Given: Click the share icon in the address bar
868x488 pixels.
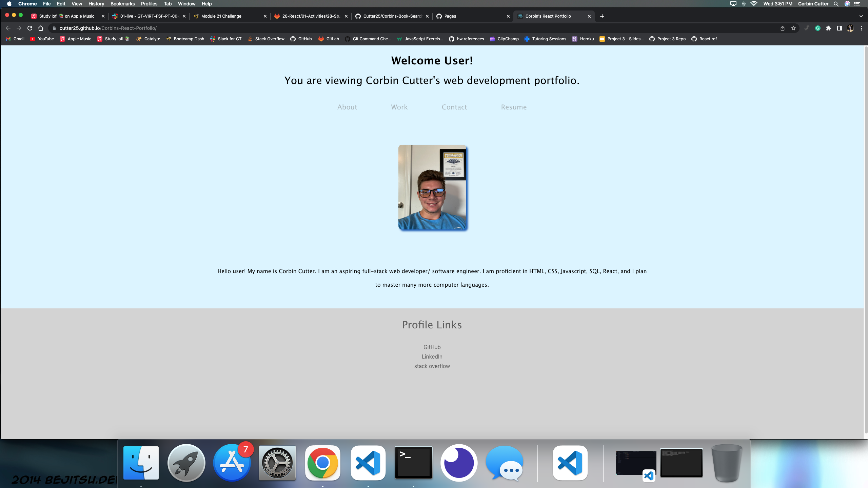Looking at the screenshot, I should click(783, 28).
